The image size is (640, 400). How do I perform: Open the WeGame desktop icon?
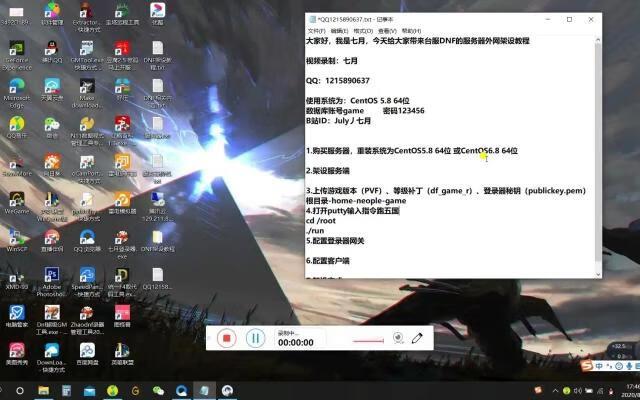coord(17,198)
